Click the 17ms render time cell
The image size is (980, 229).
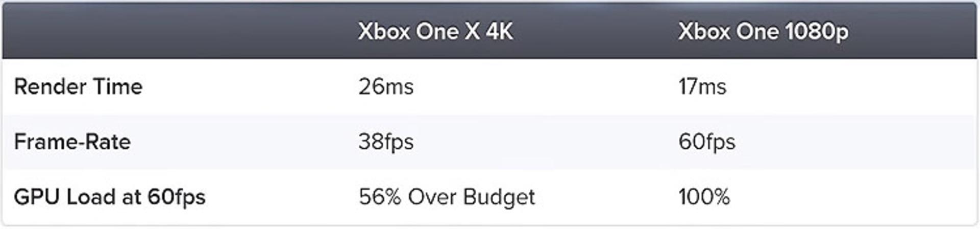click(702, 86)
